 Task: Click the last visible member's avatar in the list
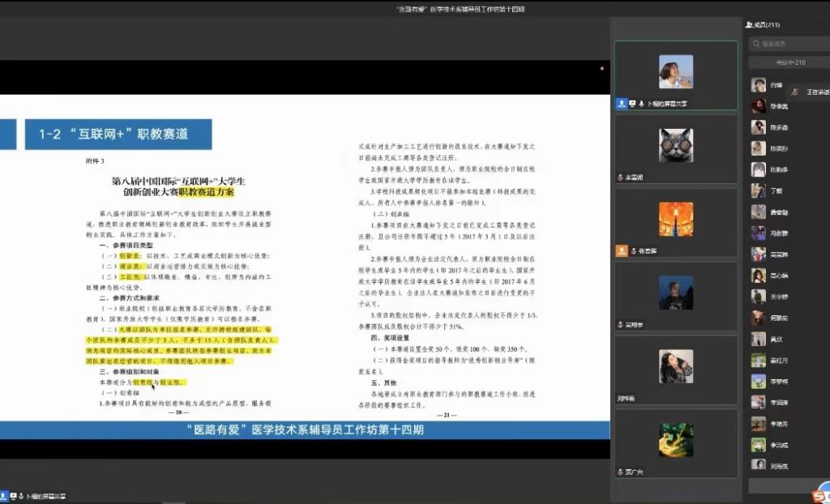point(759,465)
